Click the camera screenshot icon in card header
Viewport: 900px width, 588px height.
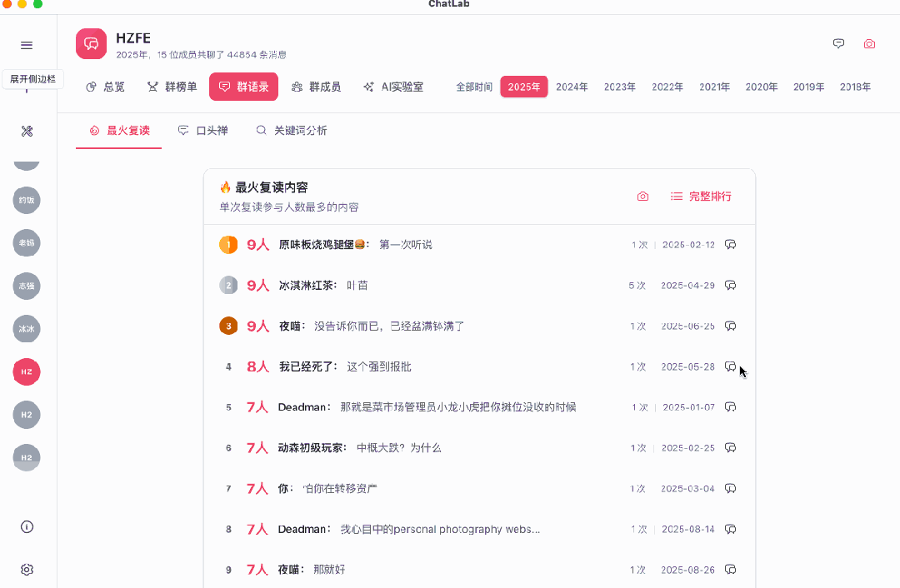pyautogui.click(x=642, y=196)
